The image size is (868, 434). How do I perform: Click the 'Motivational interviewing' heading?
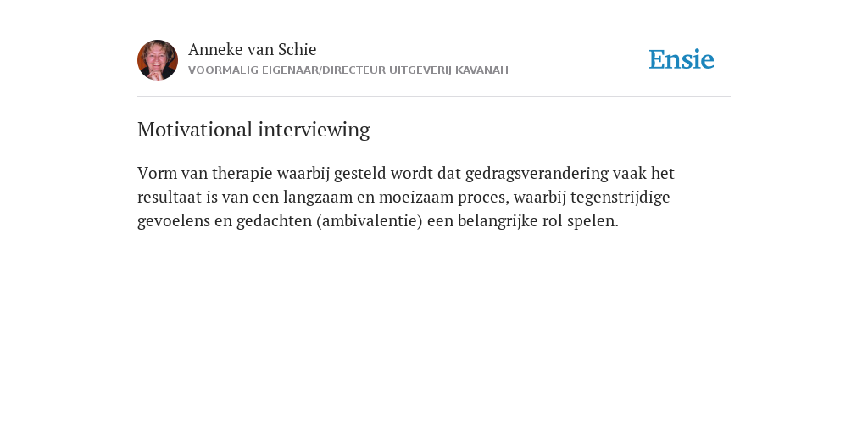(x=253, y=130)
